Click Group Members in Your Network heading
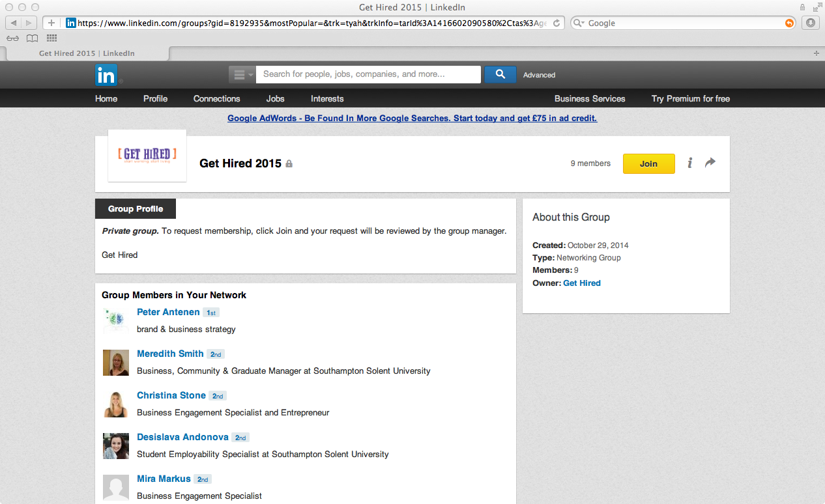 pos(174,295)
